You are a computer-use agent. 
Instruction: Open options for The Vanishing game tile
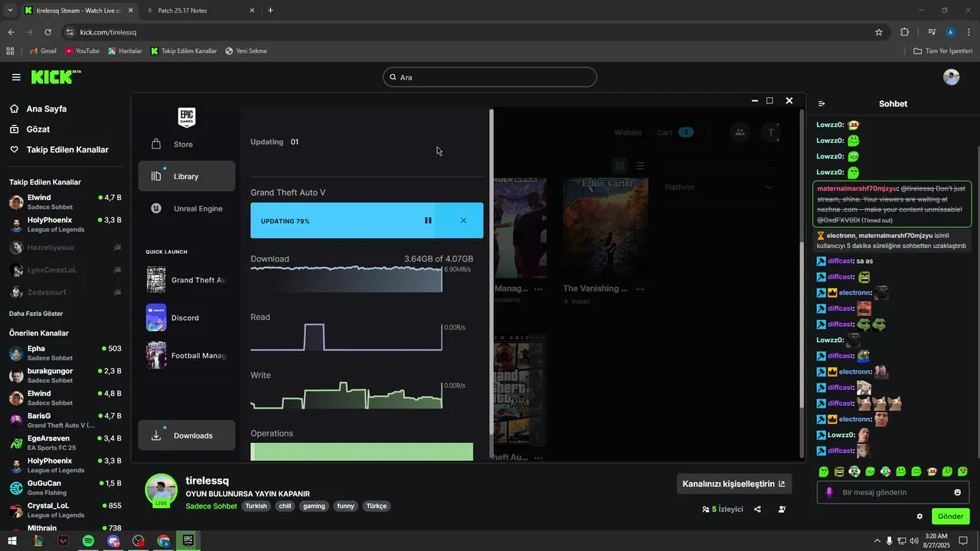[640, 289]
